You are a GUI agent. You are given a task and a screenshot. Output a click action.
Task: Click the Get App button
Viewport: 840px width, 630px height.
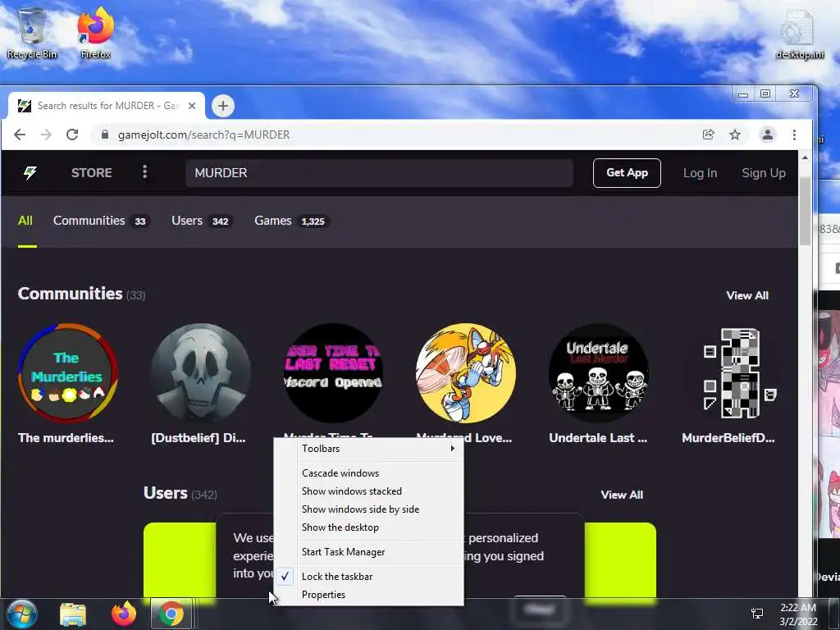tap(627, 173)
